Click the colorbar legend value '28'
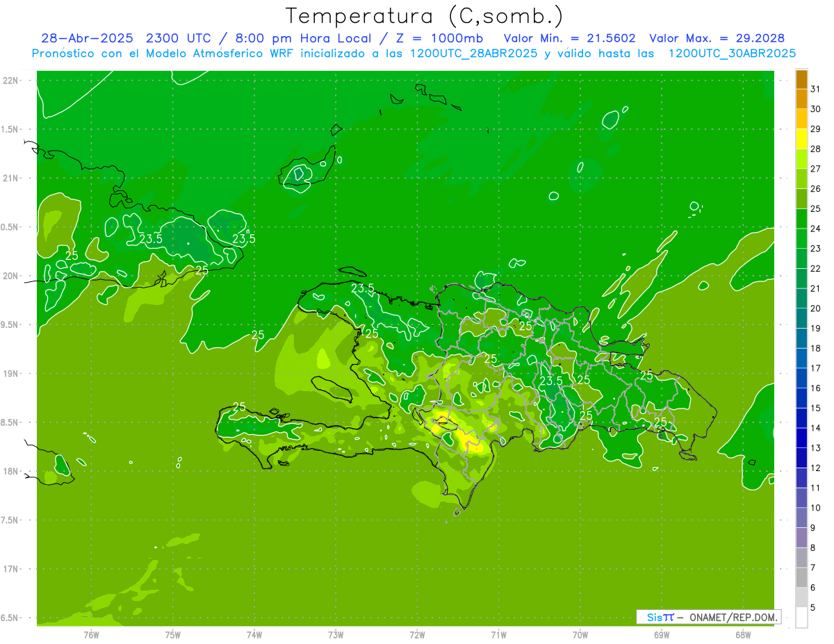 click(816, 149)
